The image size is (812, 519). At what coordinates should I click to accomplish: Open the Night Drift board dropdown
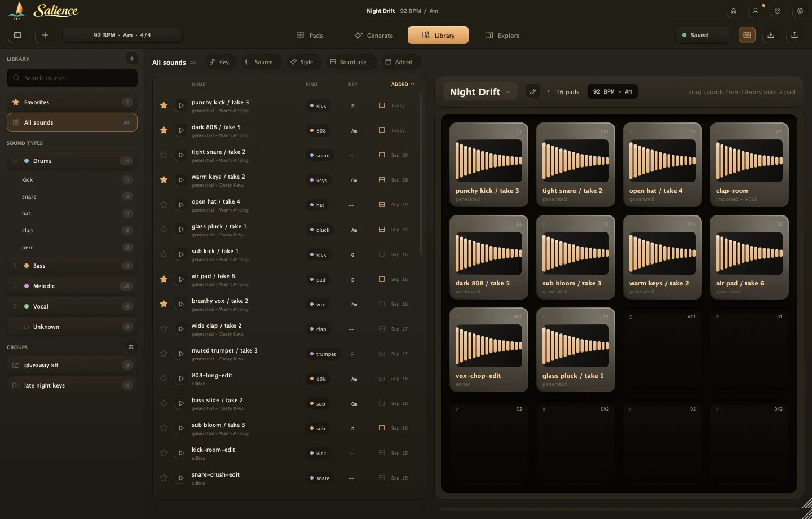(x=480, y=91)
